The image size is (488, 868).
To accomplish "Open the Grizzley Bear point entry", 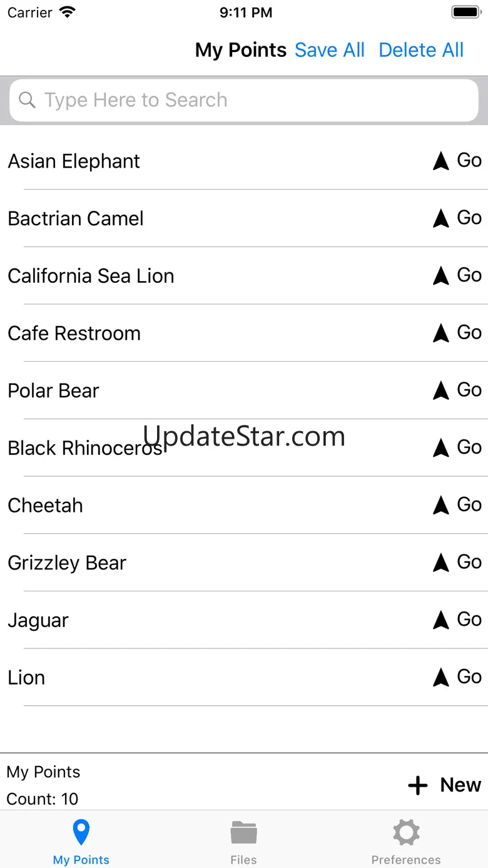I will coord(244,563).
